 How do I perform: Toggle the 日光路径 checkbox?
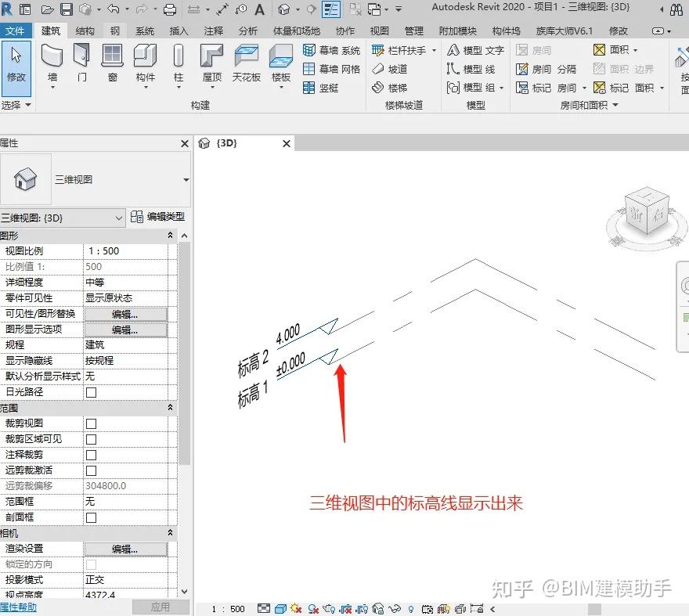click(x=91, y=392)
